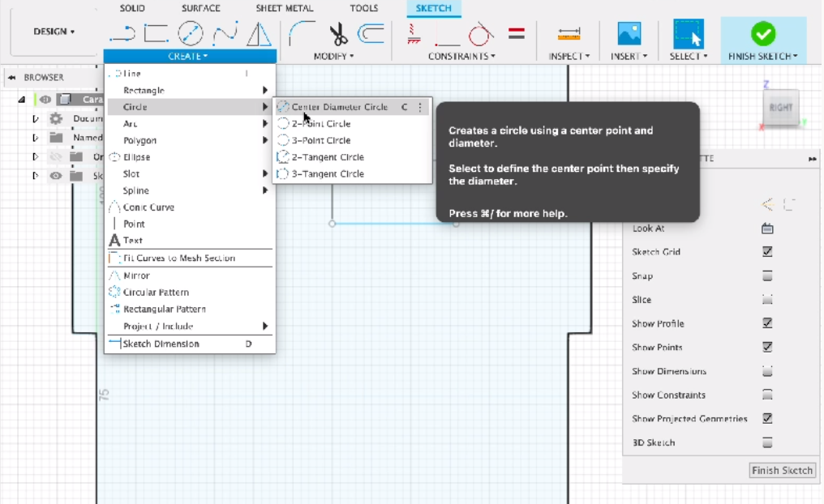
Task: Select the Offset tool icon
Action: [371, 33]
